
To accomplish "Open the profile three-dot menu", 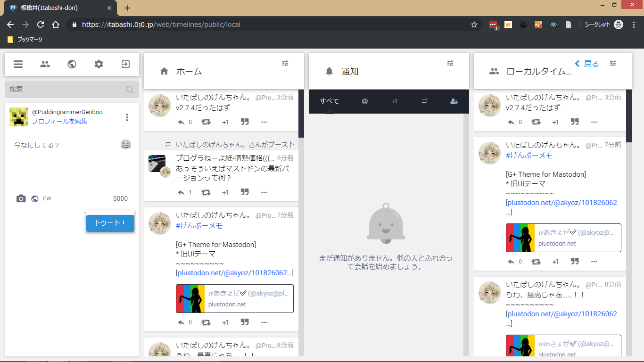I will [x=127, y=117].
